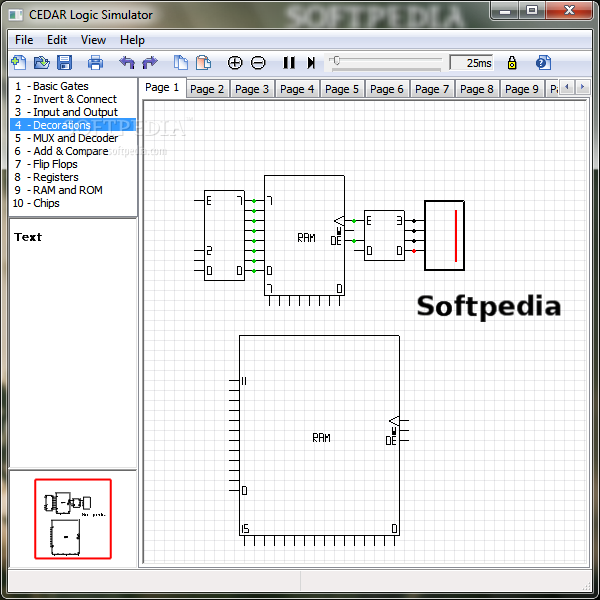Step the simulation forward
The height and width of the screenshot is (600, 600).
click(311, 62)
